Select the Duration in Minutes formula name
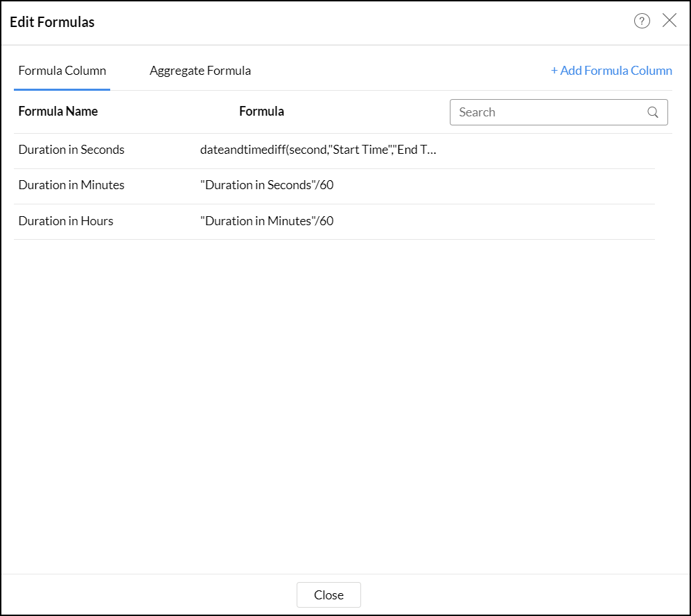 [x=71, y=185]
